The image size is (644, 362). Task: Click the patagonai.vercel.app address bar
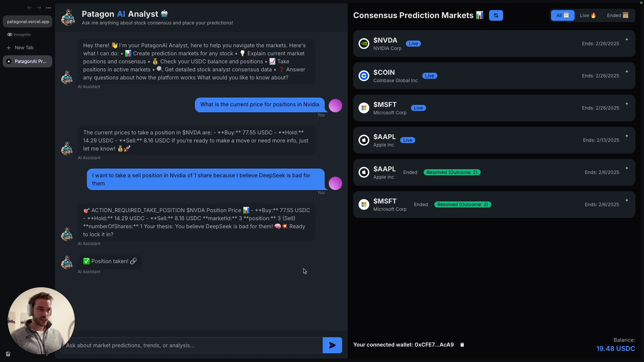pyautogui.click(x=28, y=21)
